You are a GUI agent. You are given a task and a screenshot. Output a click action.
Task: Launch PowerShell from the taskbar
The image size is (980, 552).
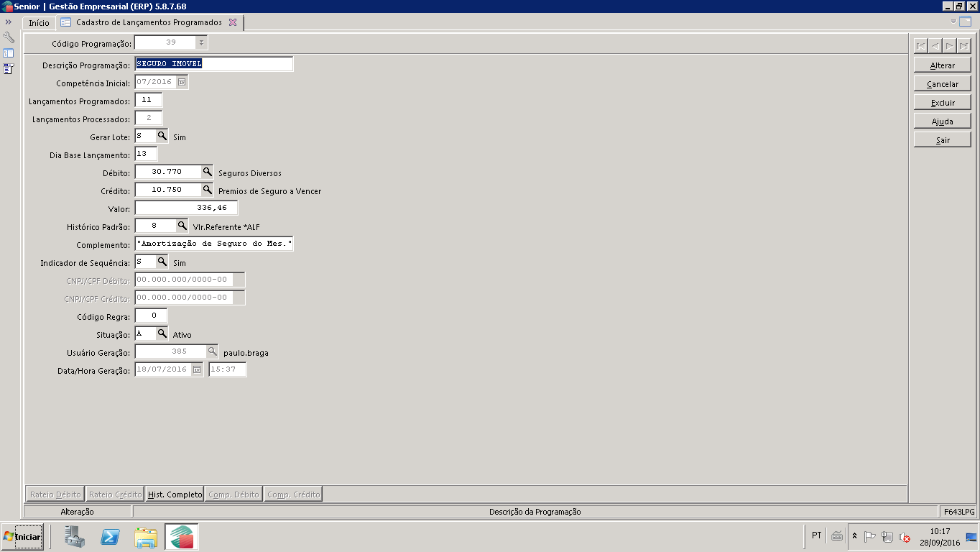coord(110,536)
